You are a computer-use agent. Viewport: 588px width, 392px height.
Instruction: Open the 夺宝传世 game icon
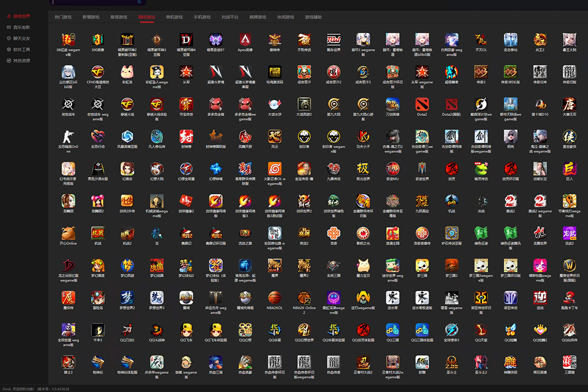coord(186,104)
